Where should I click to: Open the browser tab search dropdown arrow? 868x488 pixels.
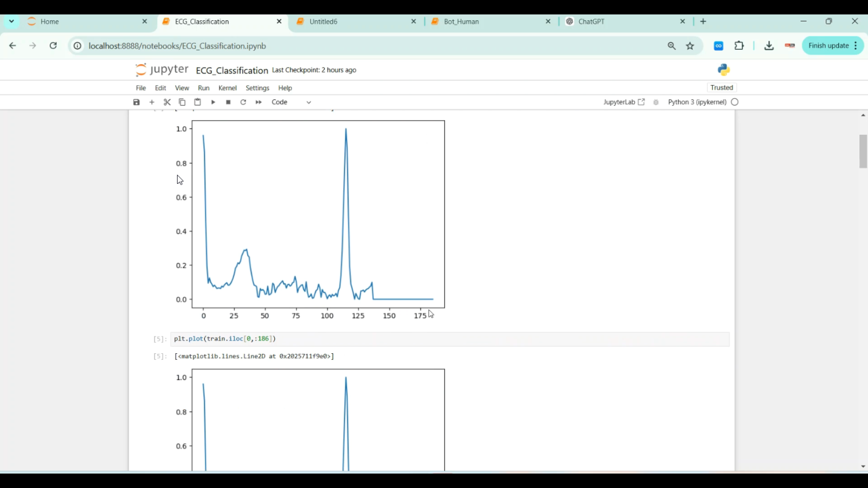(12, 21)
